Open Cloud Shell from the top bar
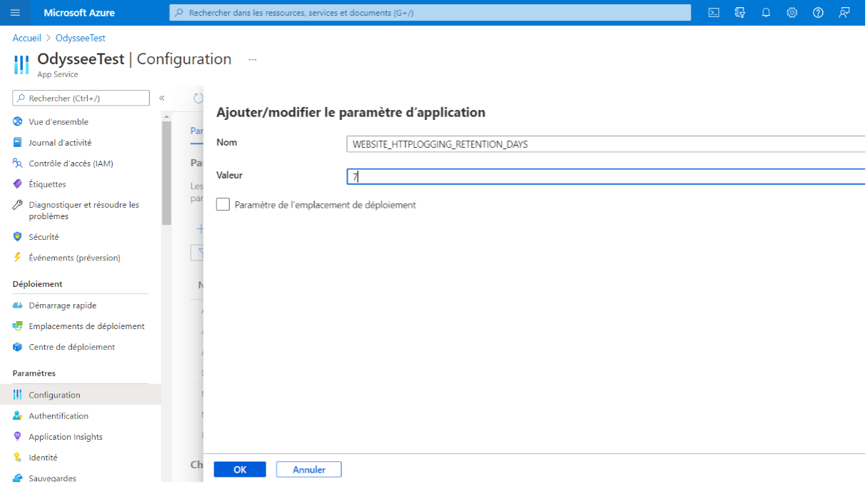This screenshot has width=868, height=484. 714,13
